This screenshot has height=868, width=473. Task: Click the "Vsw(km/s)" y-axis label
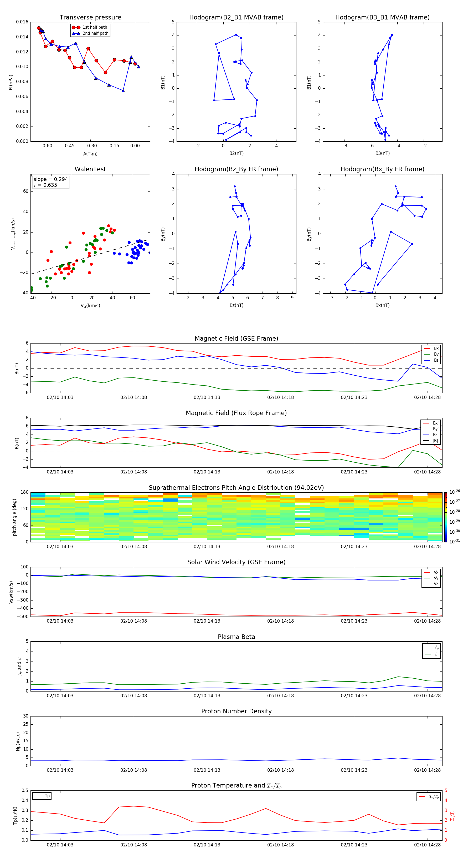[11, 592]
